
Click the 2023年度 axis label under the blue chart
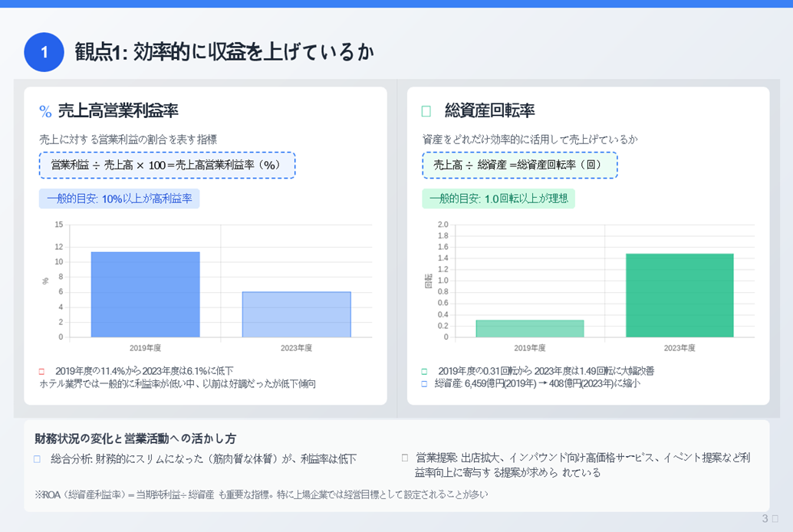tap(296, 349)
